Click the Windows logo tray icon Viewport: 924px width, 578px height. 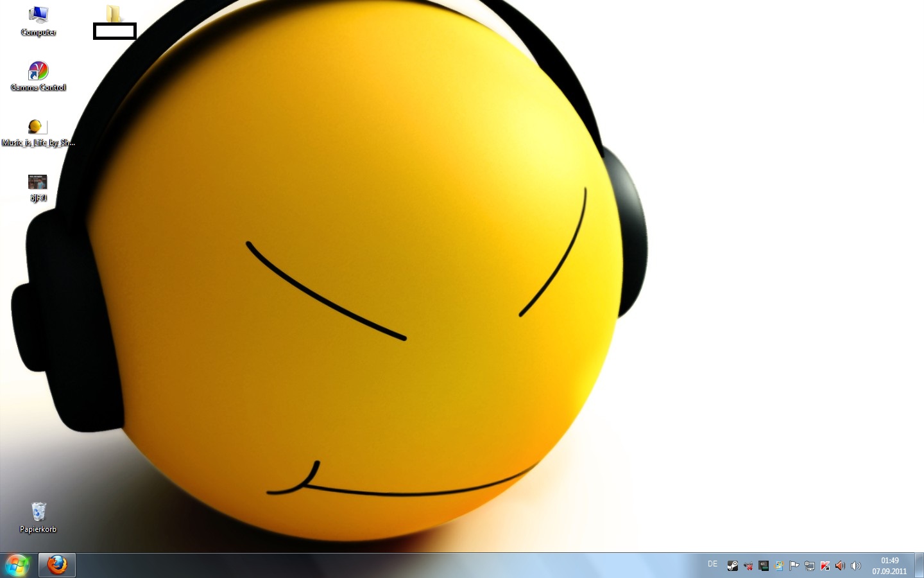(779, 566)
